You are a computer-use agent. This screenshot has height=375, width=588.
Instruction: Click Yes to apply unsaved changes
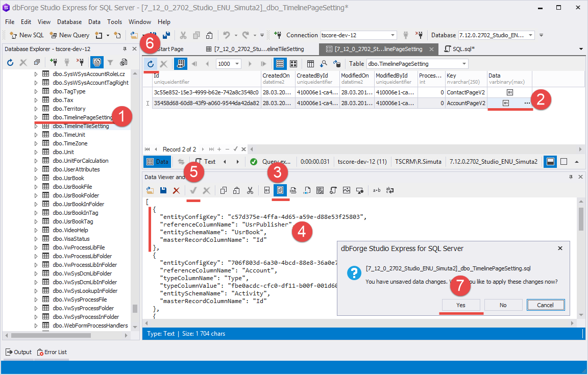tap(461, 305)
